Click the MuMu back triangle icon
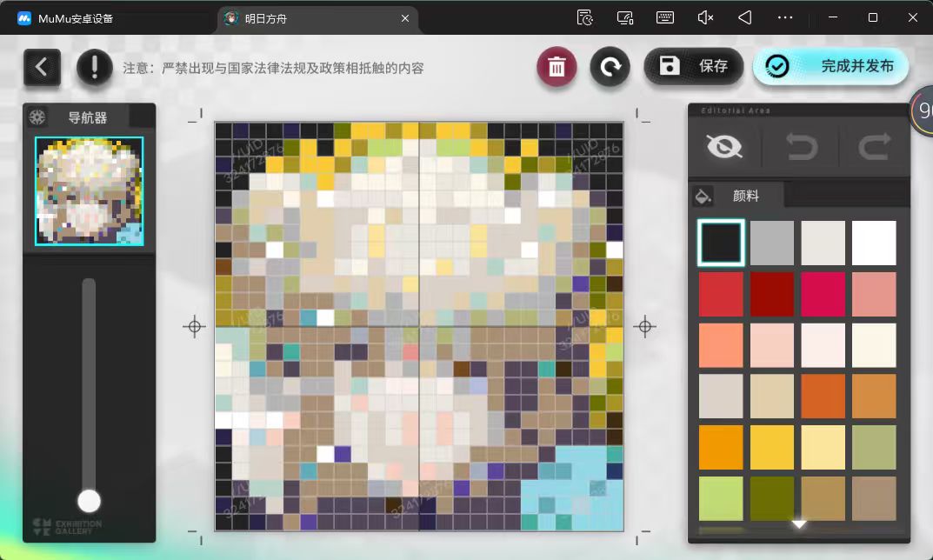 pos(745,17)
